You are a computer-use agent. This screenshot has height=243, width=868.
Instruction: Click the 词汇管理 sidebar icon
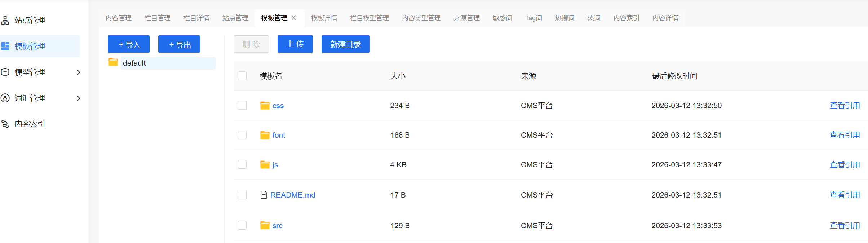pyautogui.click(x=5, y=98)
